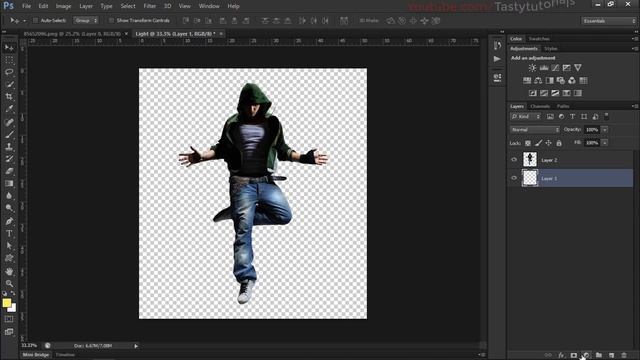Viewport: 640px width, 360px height.
Task: Select the Clone Stamp tool
Action: pyautogui.click(x=9, y=147)
